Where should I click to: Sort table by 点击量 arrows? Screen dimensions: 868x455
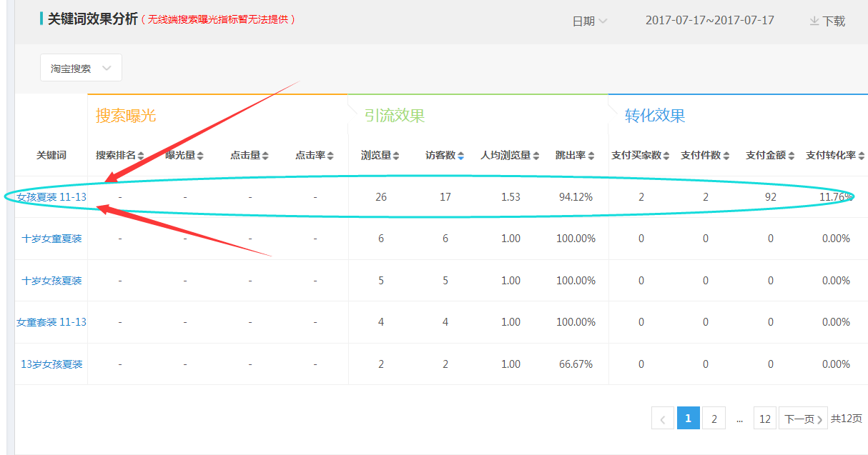coord(265,156)
